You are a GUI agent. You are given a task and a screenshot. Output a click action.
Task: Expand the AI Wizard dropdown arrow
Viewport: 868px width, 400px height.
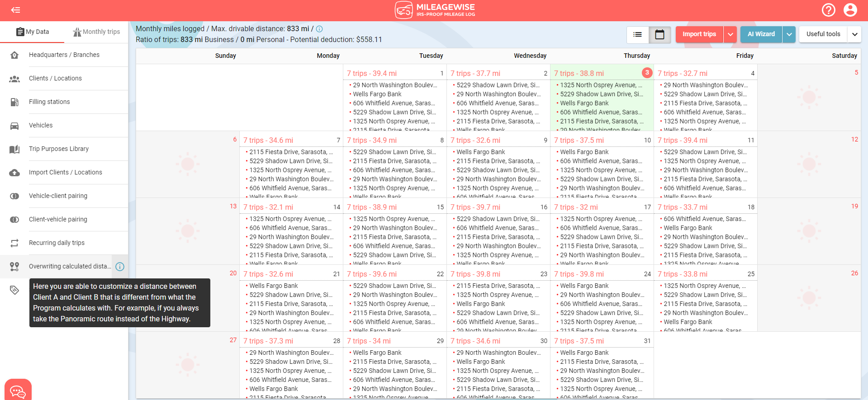click(789, 34)
